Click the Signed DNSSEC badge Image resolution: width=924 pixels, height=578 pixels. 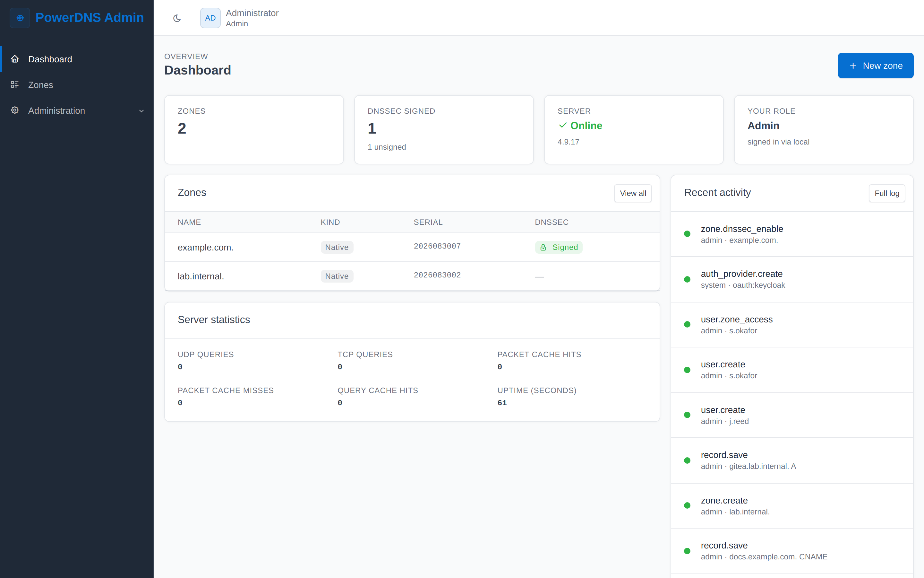tap(559, 247)
